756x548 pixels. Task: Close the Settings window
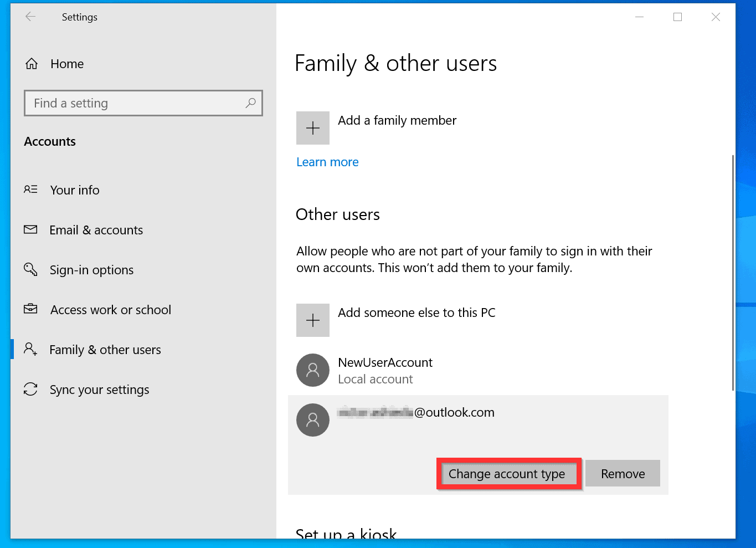(x=716, y=17)
